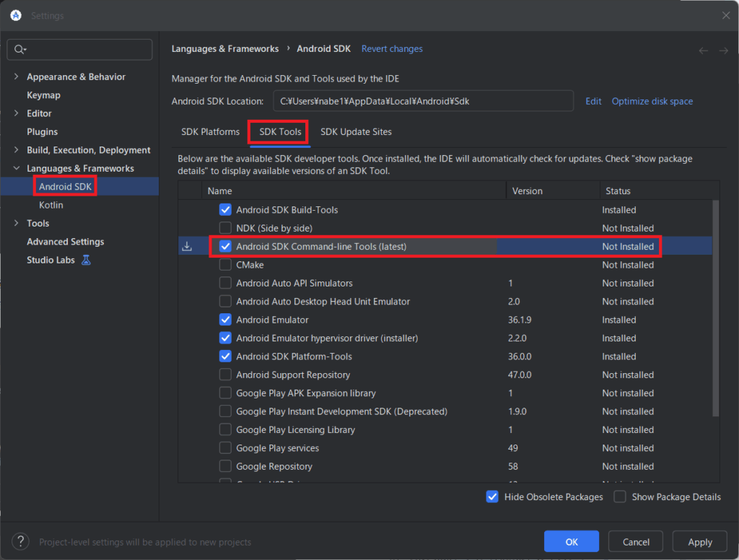Expand the Editor settings tree node
This screenshot has height=560, width=739.
coord(17,113)
